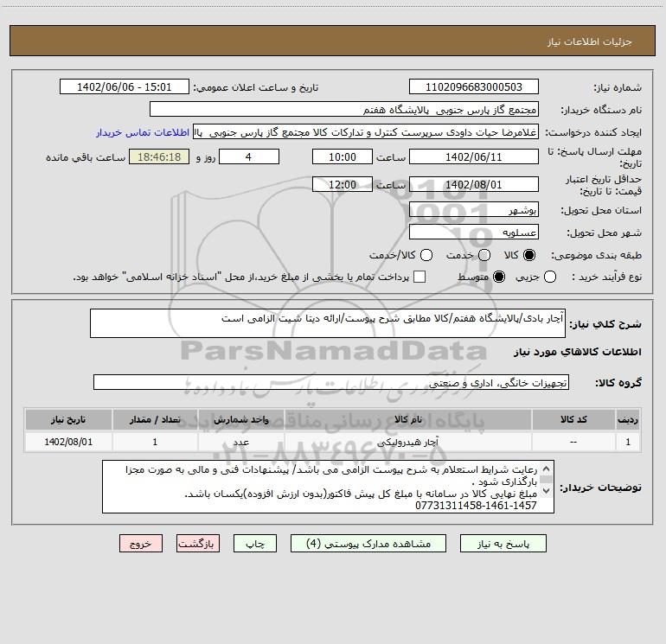Screen dimensions: 666x644
Task: Open مشاهده مدارک پیوستی (4) button
Action: (368, 544)
